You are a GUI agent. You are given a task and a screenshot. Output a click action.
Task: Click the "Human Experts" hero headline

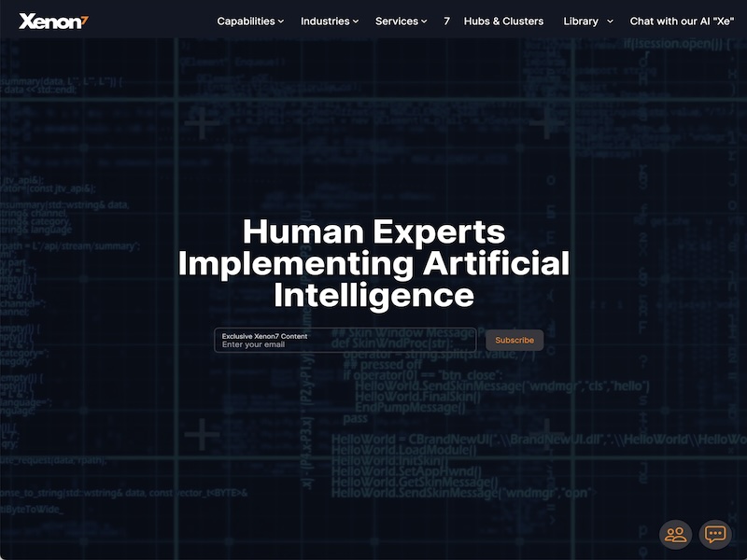pyautogui.click(x=373, y=231)
